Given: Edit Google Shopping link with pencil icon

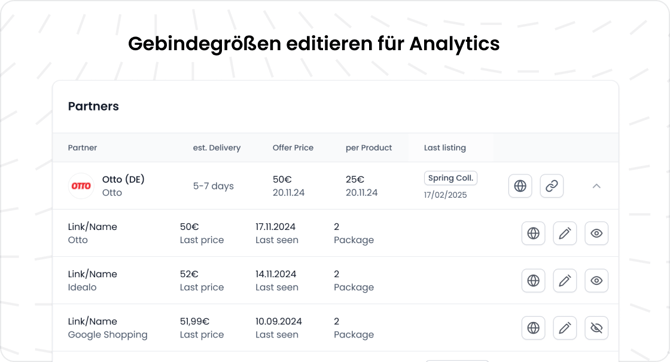Looking at the screenshot, I should 565,328.
